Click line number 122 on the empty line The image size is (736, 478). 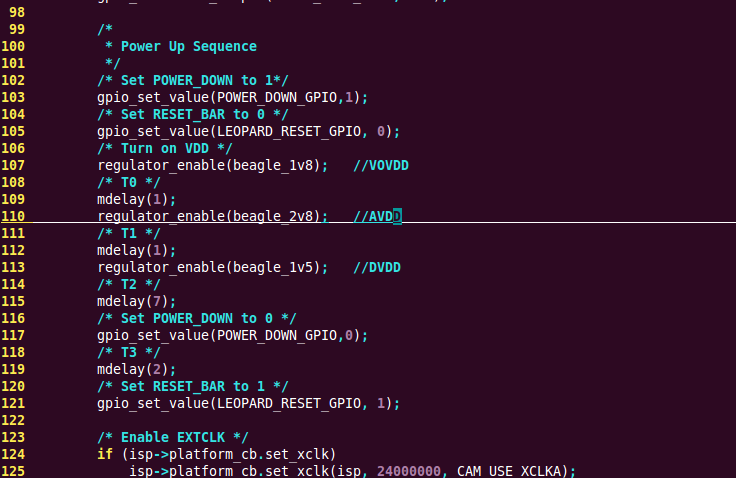click(x=13, y=420)
